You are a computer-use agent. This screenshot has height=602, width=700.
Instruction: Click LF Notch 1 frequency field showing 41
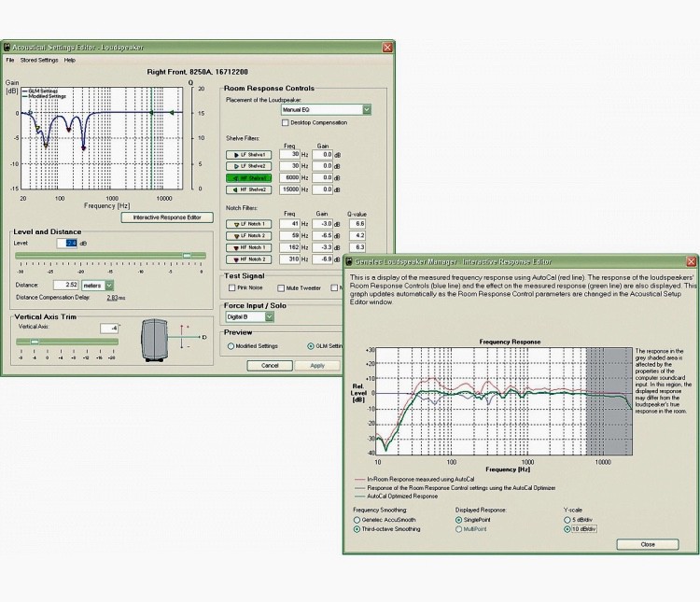pos(289,224)
